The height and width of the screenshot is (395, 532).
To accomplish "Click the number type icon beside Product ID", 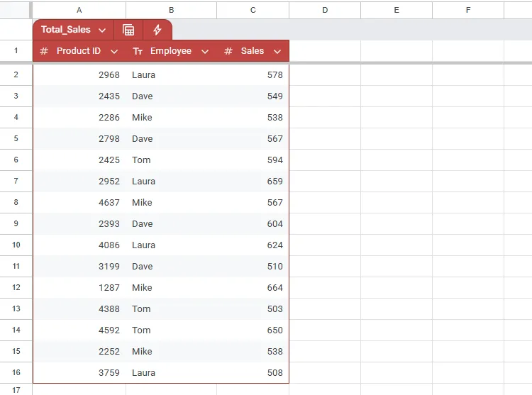I will point(44,51).
